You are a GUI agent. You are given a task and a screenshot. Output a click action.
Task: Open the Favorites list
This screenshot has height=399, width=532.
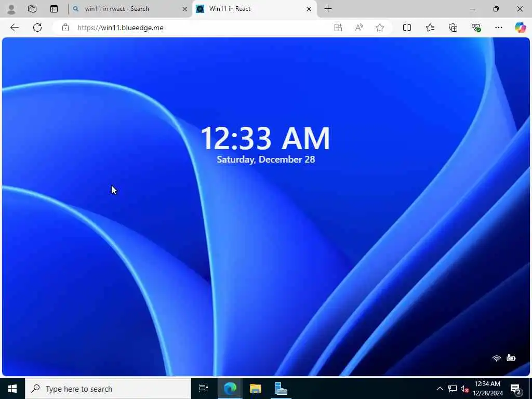(x=430, y=28)
